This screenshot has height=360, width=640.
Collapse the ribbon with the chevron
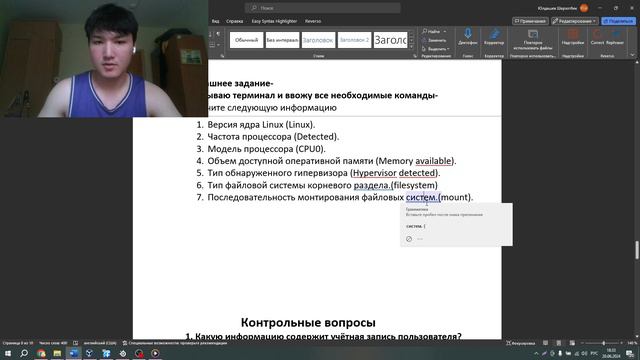632,55
